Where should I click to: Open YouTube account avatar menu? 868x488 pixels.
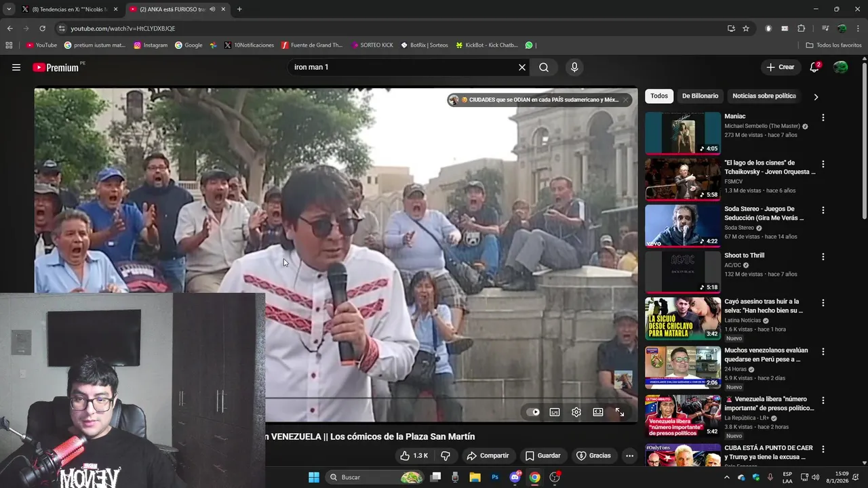pos(840,67)
